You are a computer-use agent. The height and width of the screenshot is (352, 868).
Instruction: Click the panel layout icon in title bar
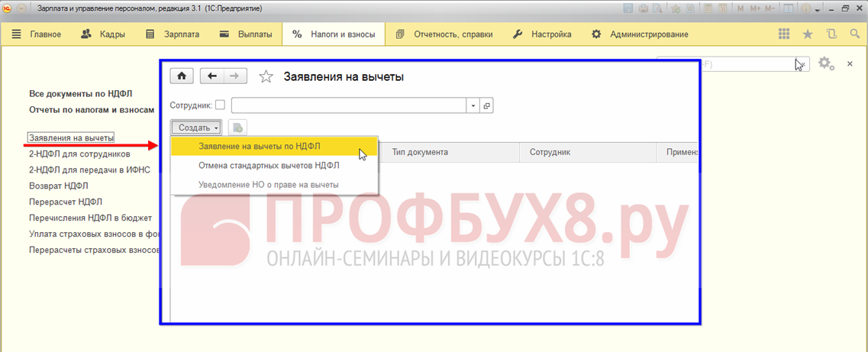[x=788, y=9]
